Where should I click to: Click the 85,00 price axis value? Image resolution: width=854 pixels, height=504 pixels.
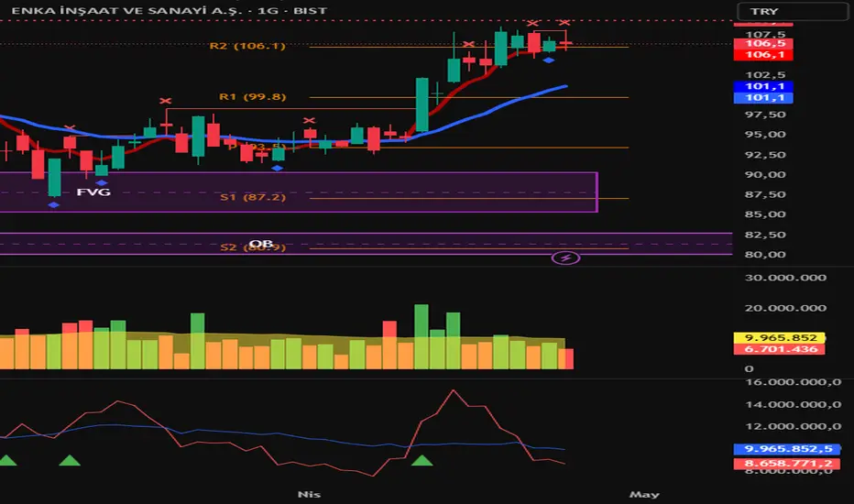tap(765, 214)
